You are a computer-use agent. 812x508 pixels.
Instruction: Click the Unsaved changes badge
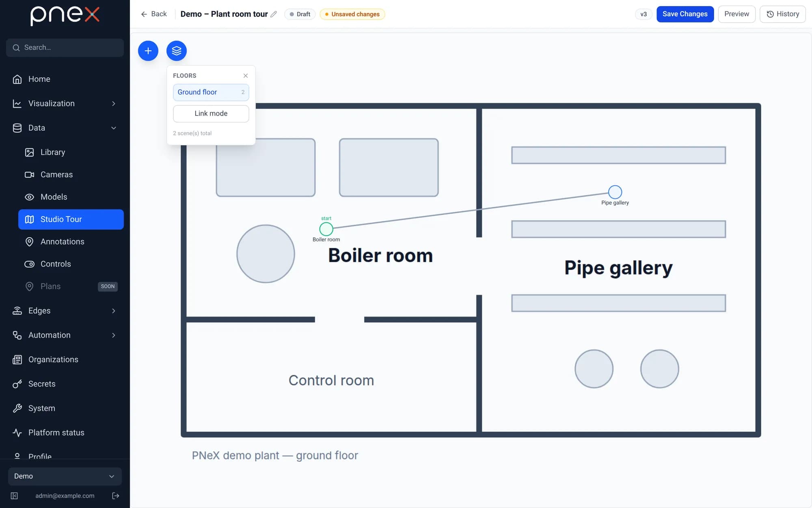click(352, 14)
